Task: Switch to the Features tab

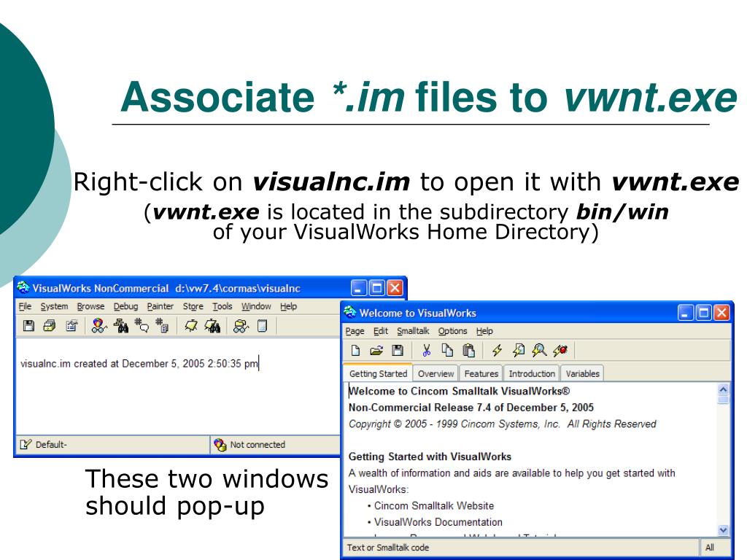Action: (481, 374)
